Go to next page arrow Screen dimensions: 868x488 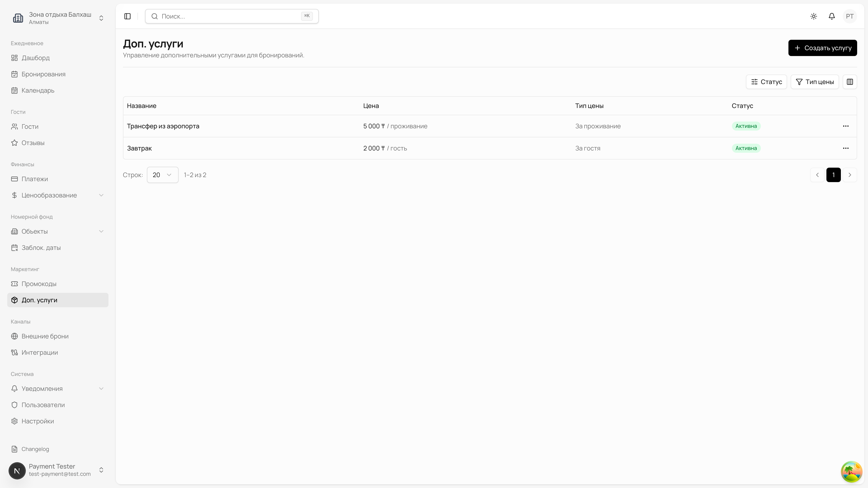[849, 175]
